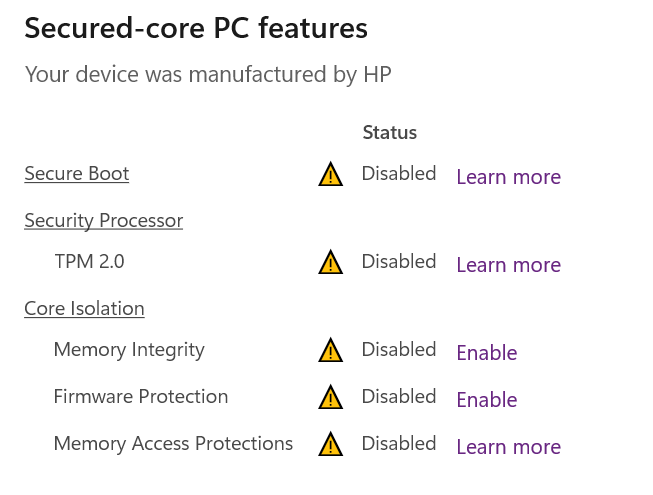653x495 pixels.
Task: Click the Secured-core PC features heading
Action: click(196, 29)
